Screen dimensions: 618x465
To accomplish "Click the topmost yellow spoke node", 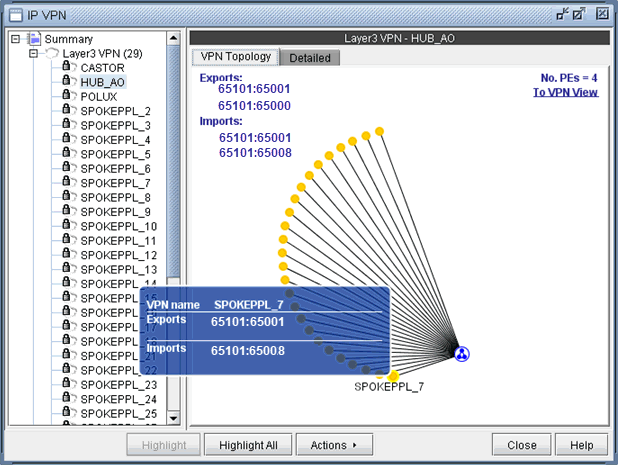I will point(379,131).
